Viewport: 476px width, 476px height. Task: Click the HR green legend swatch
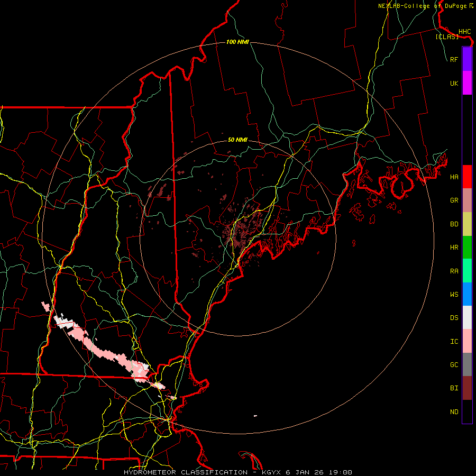467,247
